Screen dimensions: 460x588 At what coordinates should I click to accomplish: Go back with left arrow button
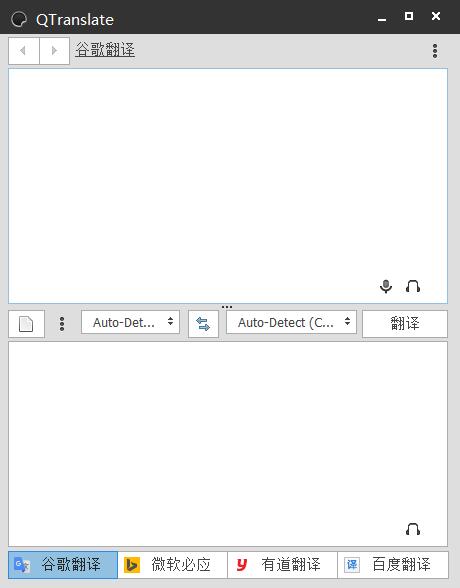(x=24, y=51)
